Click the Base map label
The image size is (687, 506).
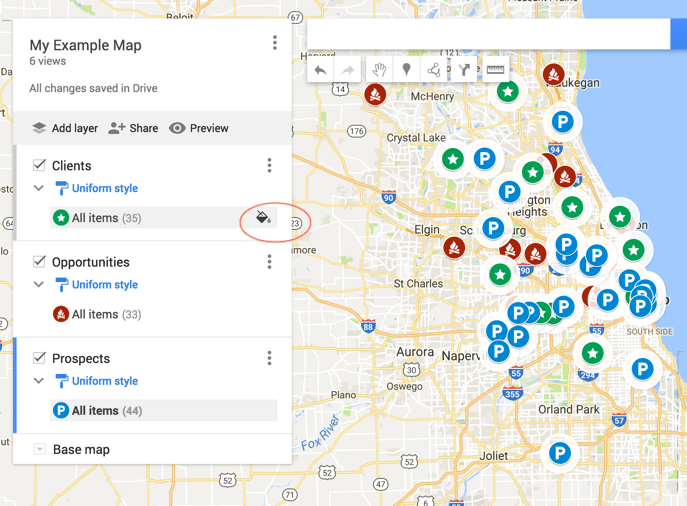coord(81,449)
